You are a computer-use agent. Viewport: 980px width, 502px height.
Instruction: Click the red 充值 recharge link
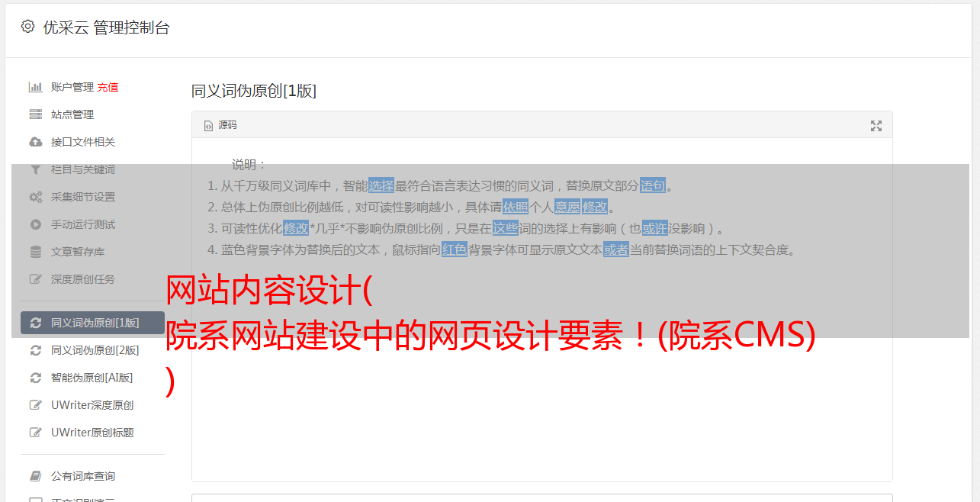click(x=108, y=87)
